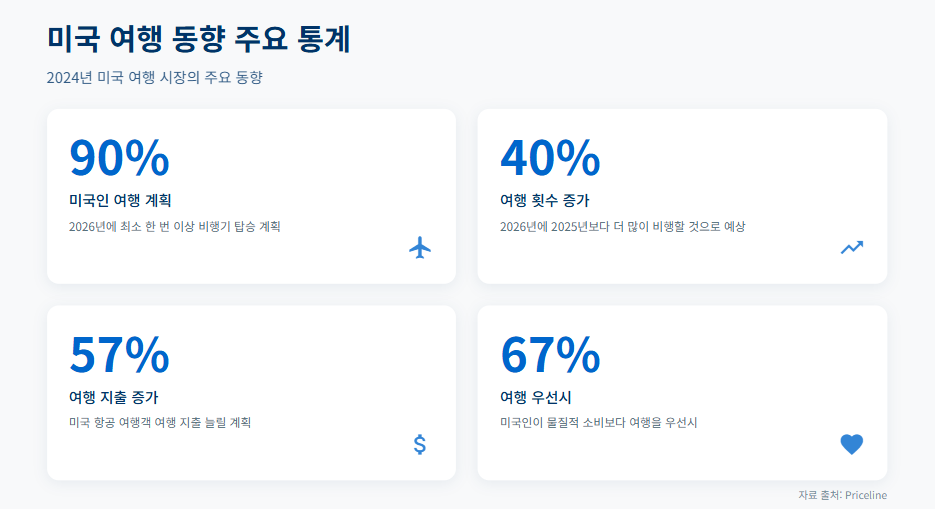Click the description about 2025년보다 더 많이 비행
Image resolution: width=935 pixels, height=509 pixels.
(x=622, y=227)
